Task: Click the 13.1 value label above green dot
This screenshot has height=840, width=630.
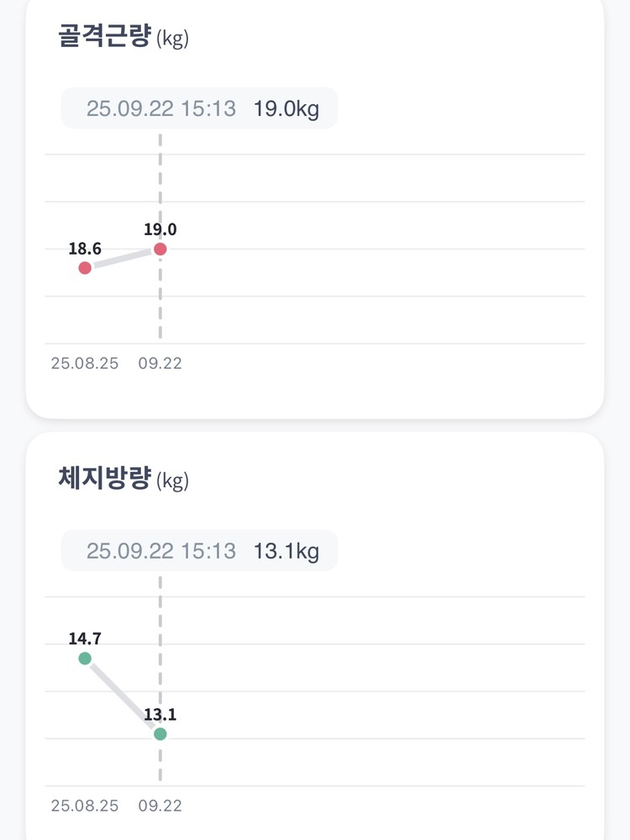Action: 160,715
